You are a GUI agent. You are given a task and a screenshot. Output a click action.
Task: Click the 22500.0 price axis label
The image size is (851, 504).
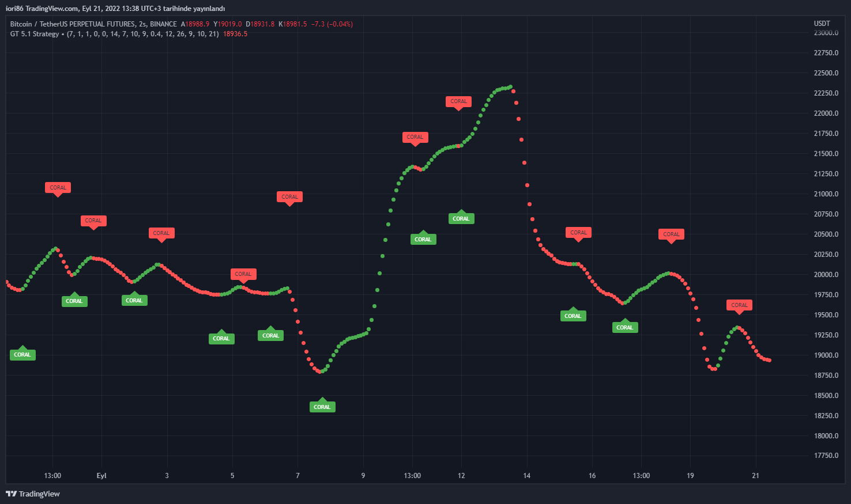pos(826,73)
